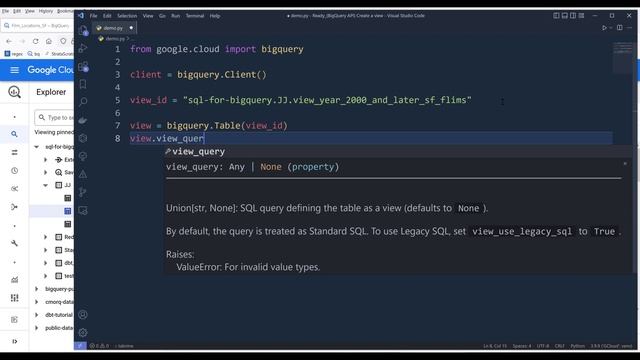Screen dimensions: 640x360
Task: Open the Scheduled queries clock icon
Action: pyautogui.click(x=14, y=171)
